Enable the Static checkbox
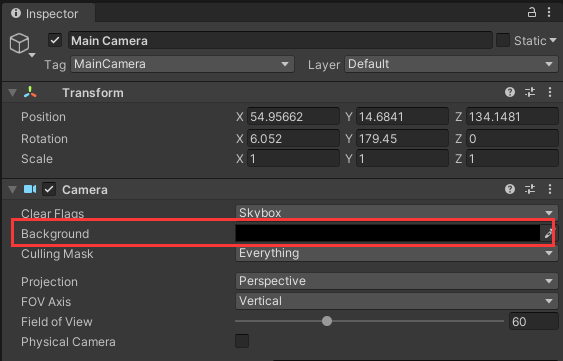 coord(503,40)
